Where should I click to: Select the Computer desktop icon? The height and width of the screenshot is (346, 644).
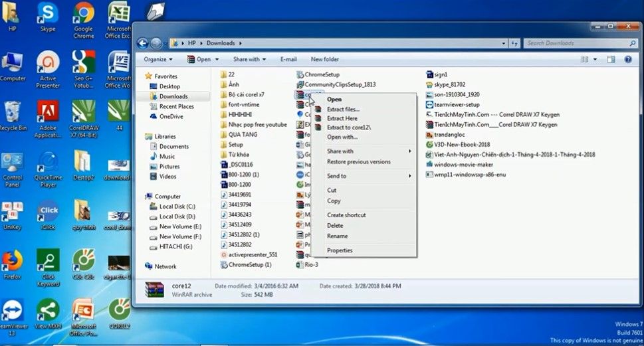point(13,66)
